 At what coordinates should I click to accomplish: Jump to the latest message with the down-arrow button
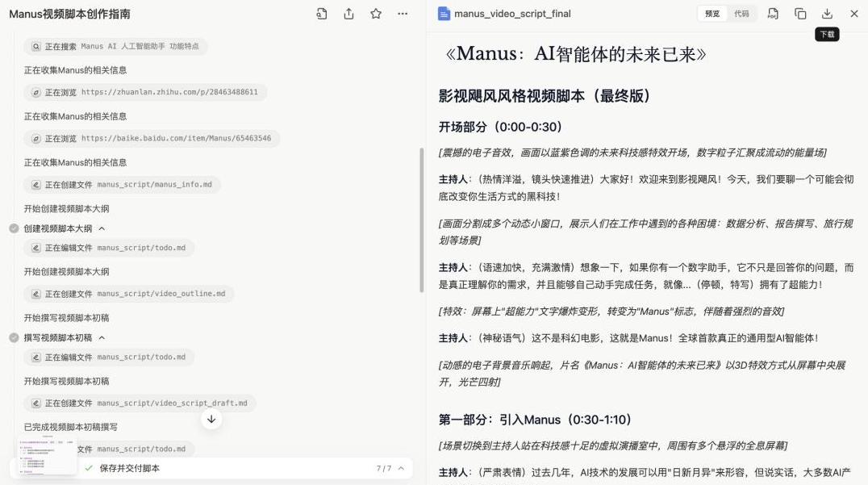tap(211, 419)
